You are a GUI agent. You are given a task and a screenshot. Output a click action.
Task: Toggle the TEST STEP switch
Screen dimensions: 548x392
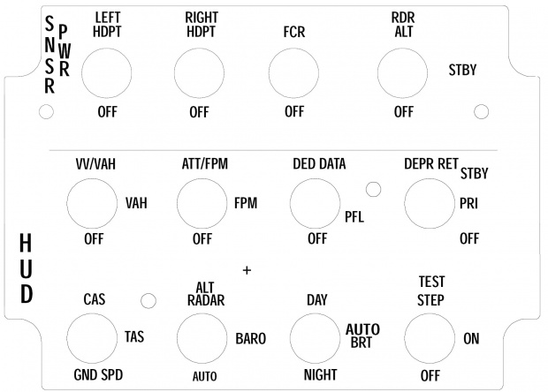tap(430, 337)
